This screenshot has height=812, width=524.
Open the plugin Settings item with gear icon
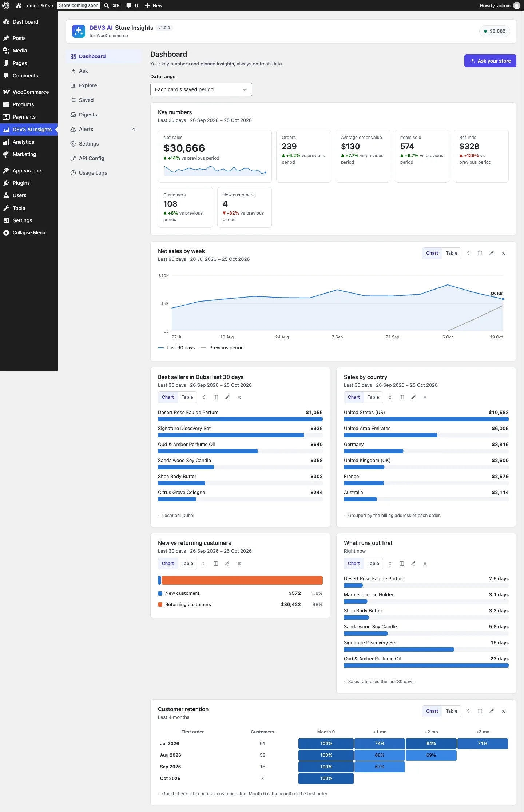pyautogui.click(x=104, y=144)
